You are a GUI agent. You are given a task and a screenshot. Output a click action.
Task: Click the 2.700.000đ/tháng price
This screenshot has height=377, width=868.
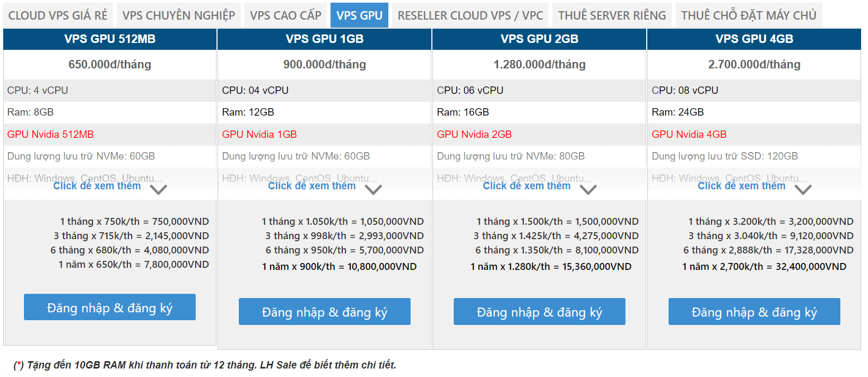(x=754, y=65)
